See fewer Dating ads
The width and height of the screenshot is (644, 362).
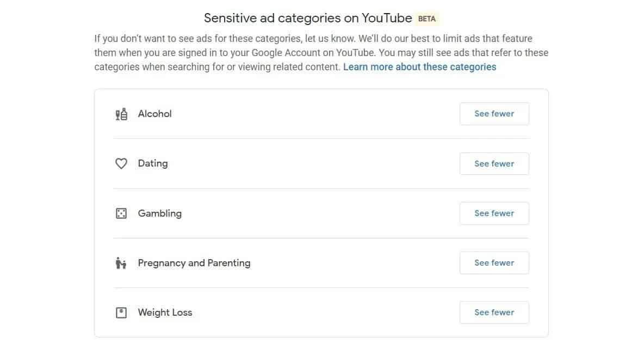[494, 164]
